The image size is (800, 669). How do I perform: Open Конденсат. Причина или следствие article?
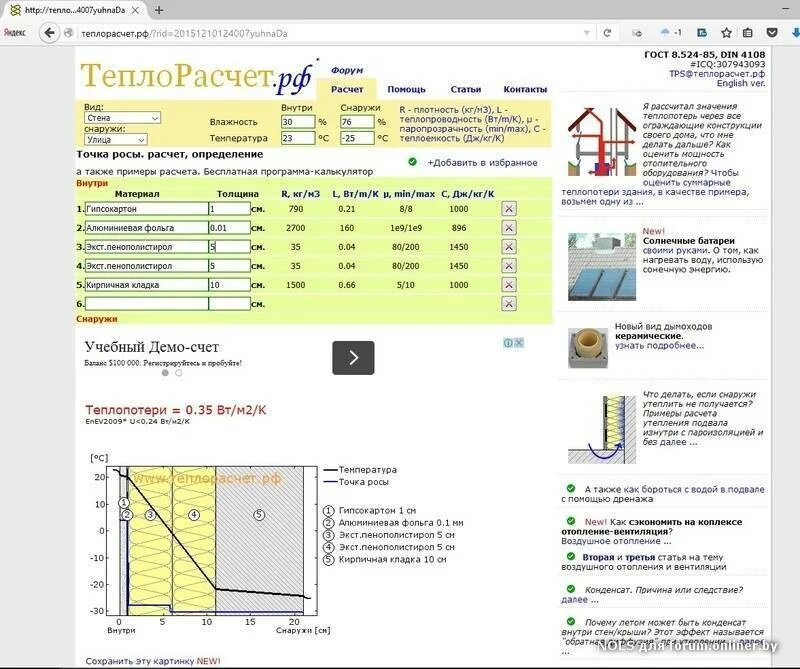663,590
